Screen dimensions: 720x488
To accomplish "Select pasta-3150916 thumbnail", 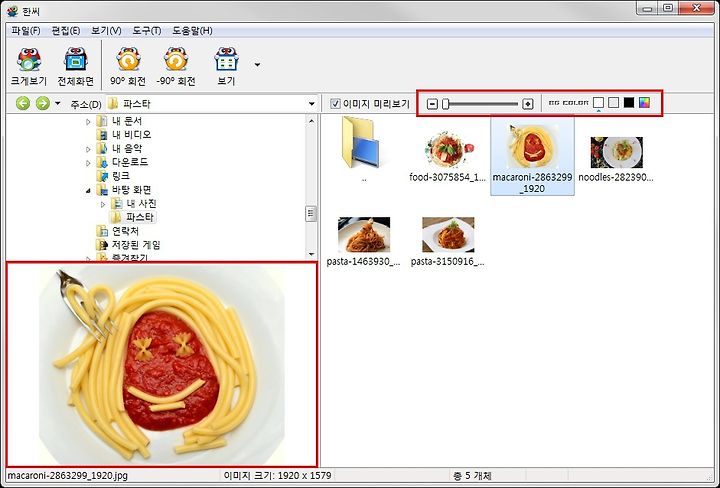I will (x=448, y=235).
